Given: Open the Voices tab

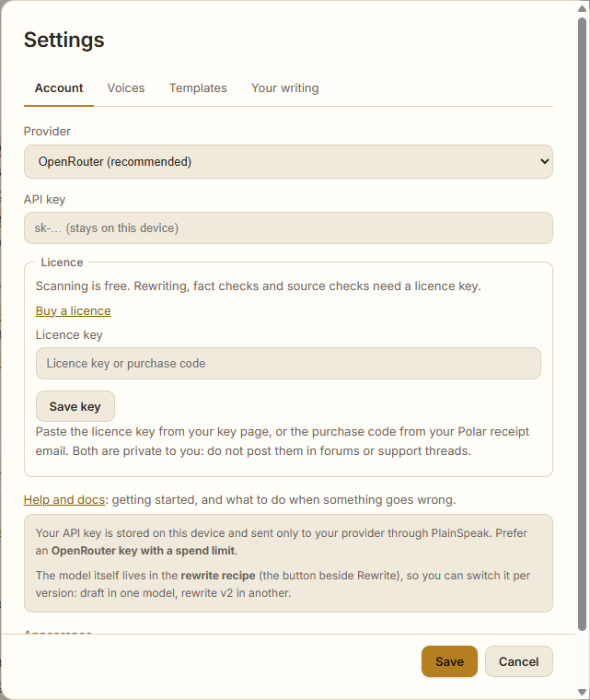Looking at the screenshot, I should point(126,87).
